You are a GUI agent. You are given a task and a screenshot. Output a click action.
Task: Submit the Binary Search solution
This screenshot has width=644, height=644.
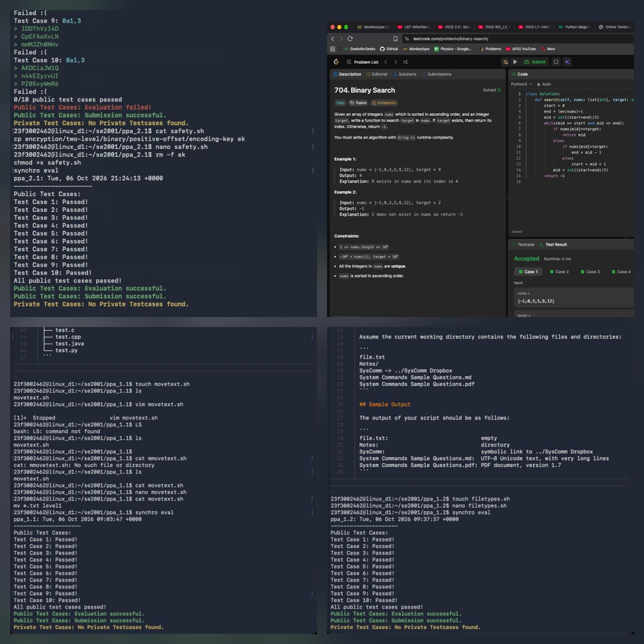535,62
